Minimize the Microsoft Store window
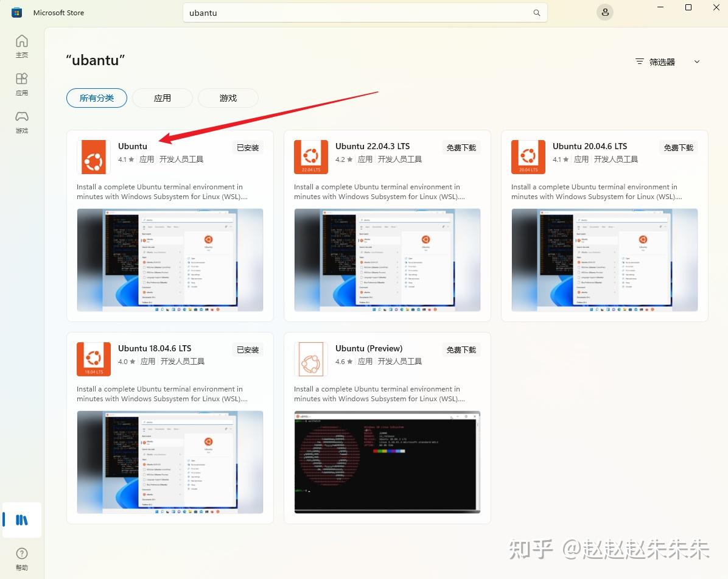Viewport: 728px width, 579px height. click(x=660, y=7)
